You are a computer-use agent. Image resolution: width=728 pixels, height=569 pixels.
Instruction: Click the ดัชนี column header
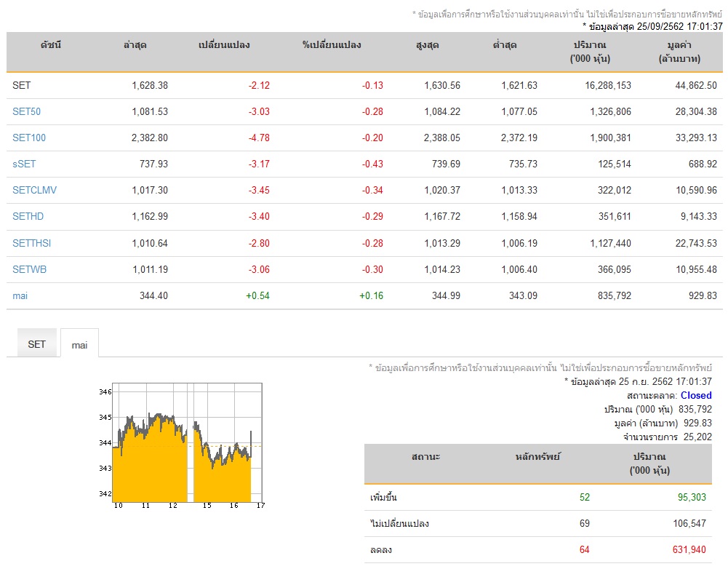tap(51, 45)
